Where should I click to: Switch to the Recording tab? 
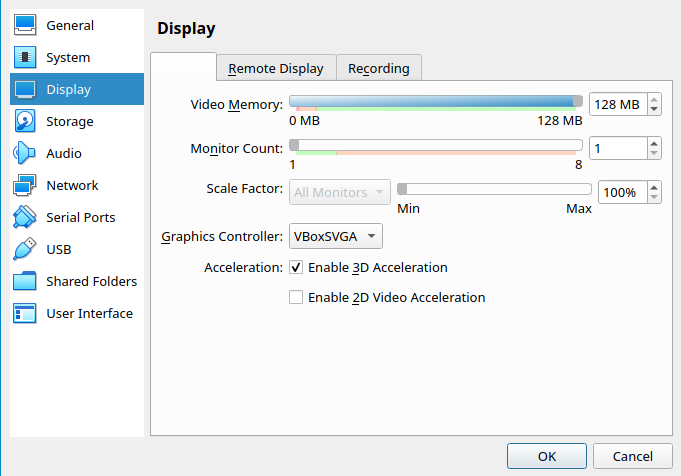click(379, 68)
